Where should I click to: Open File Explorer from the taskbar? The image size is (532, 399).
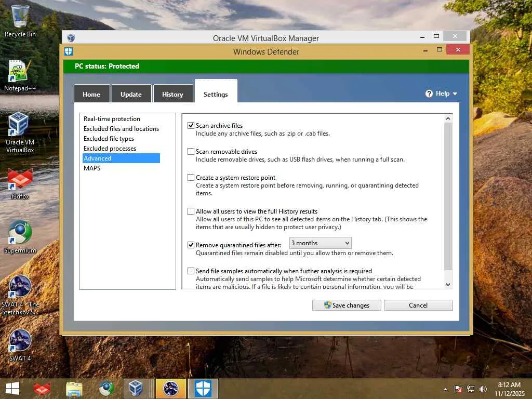74,389
